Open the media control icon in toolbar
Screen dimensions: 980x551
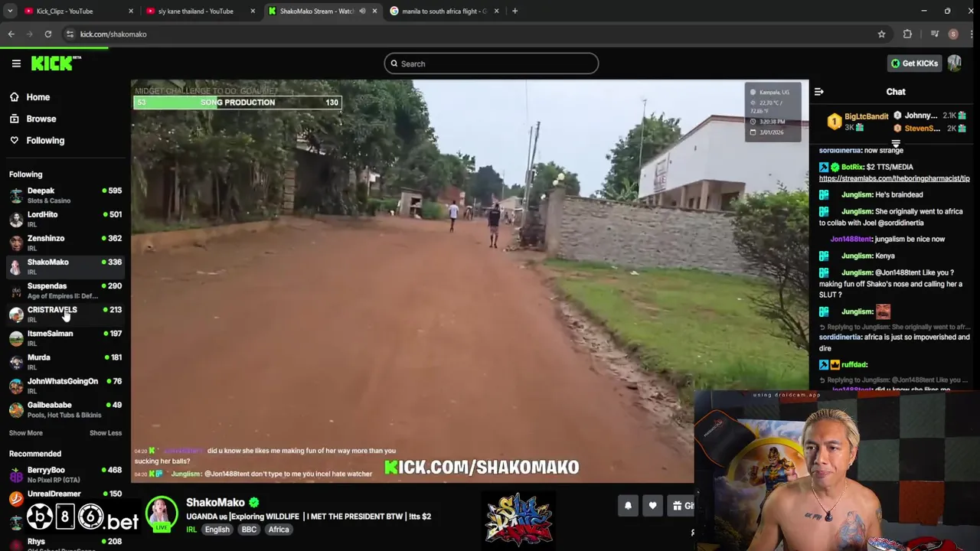tap(935, 34)
